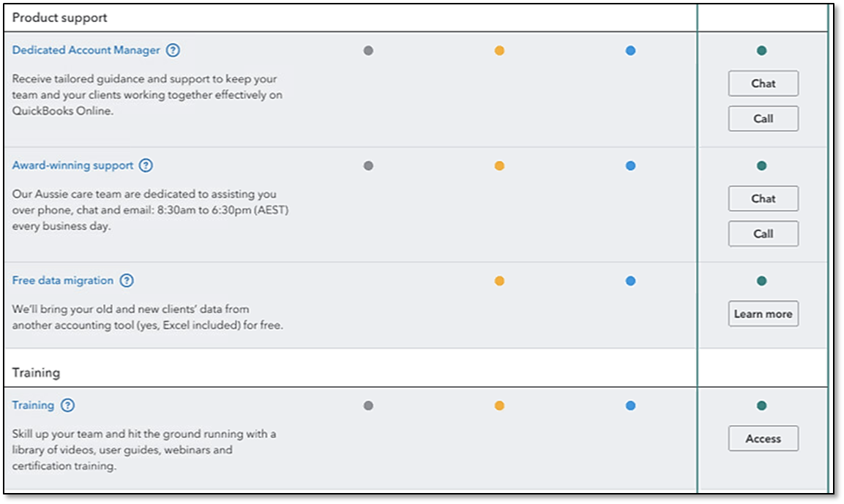Click Call button for Award-winning support
This screenshot has height=504, width=844.
click(763, 233)
